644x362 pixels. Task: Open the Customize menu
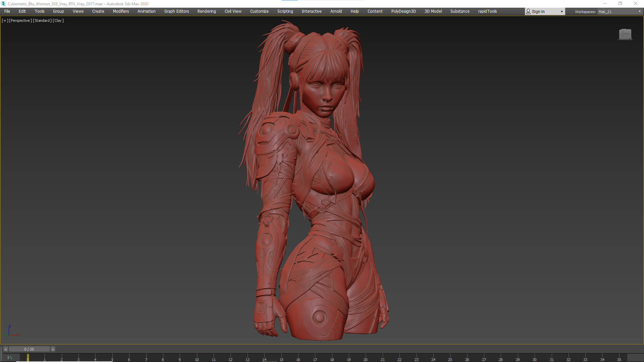pos(259,11)
